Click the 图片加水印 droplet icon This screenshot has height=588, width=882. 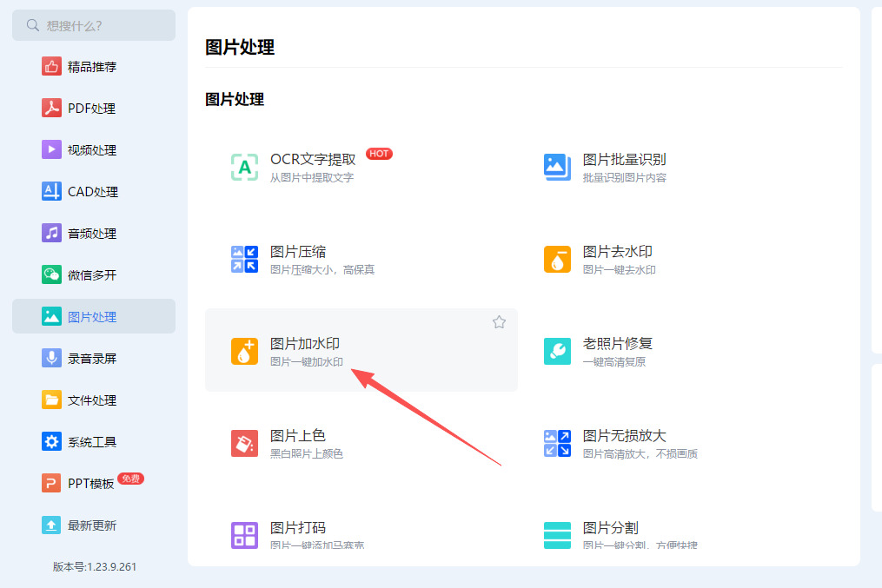245,352
